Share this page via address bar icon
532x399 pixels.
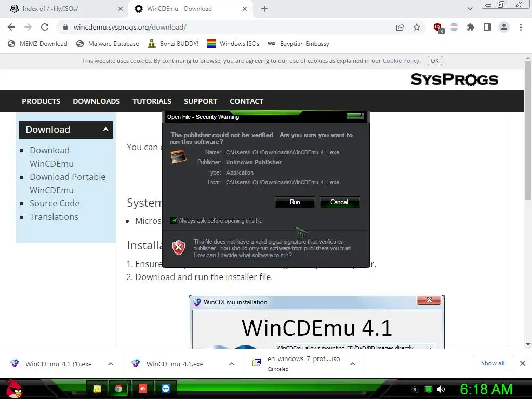(400, 28)
